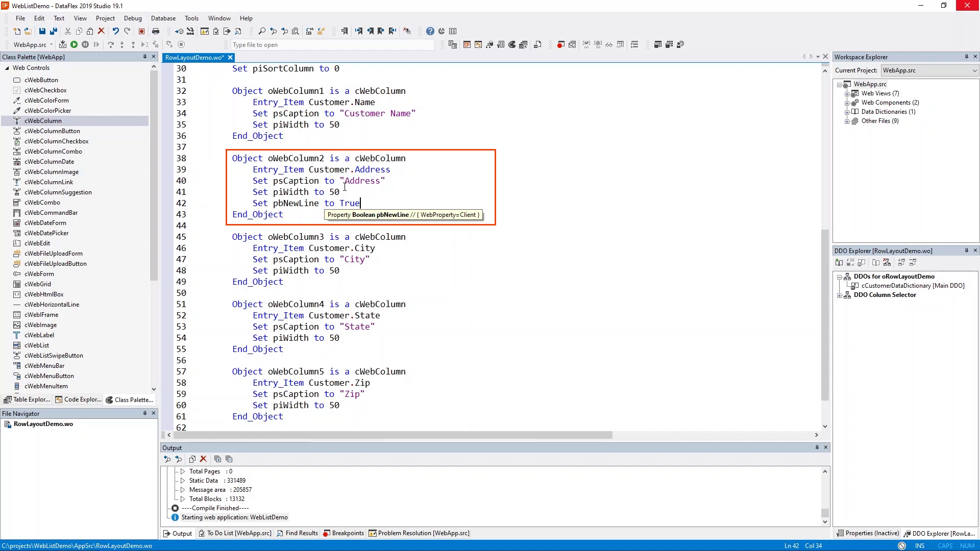Click the Undo arrow icon
Screen dimensions: 980x551
coord(116,31)
